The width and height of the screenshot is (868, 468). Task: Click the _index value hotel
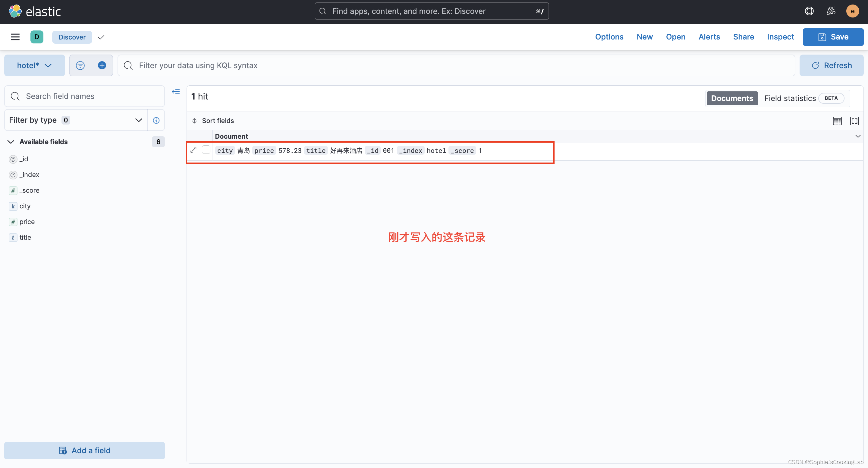436,151
